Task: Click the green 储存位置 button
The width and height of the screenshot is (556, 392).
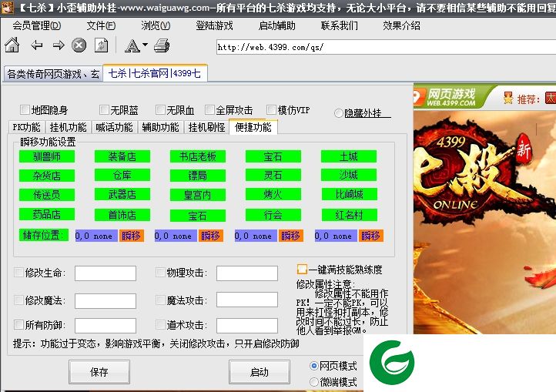Action: tap(44, 235)
